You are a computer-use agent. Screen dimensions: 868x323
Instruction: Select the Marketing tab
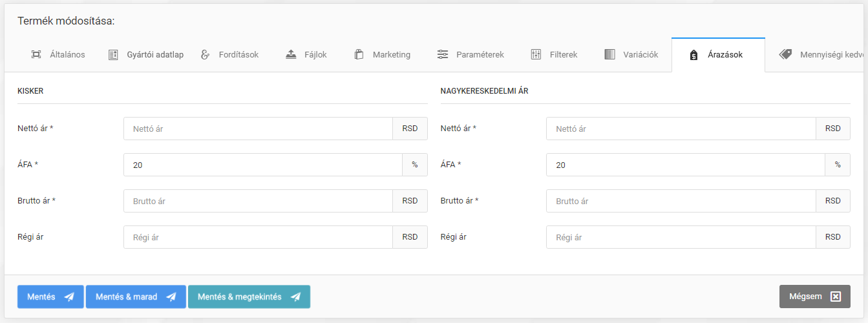pos(382,55)
